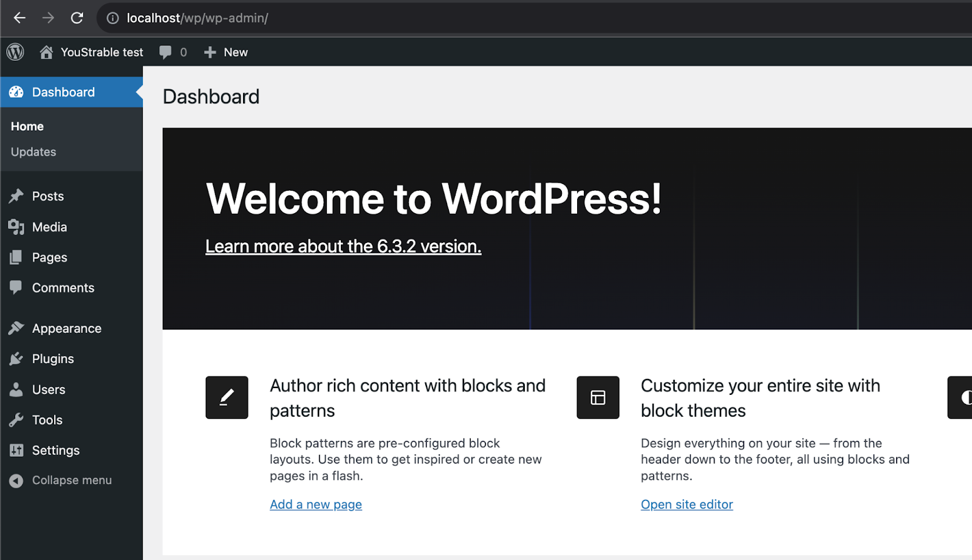Select Updates under Dashboard
The height and width of the screenshot is (560, 972).
point(33,152)
